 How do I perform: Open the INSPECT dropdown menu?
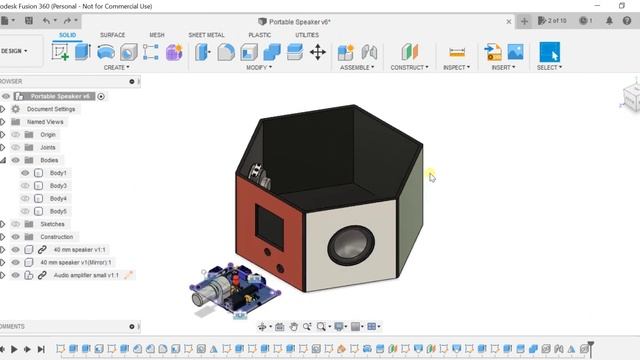click(x=457, y=67)
